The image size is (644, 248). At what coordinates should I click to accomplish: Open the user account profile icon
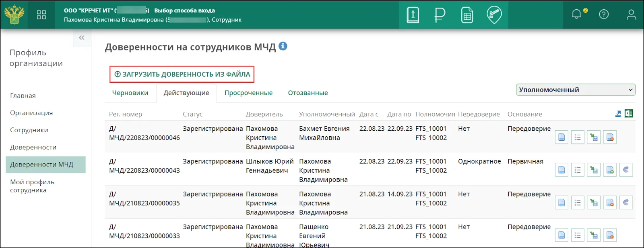tap(631, 15)
